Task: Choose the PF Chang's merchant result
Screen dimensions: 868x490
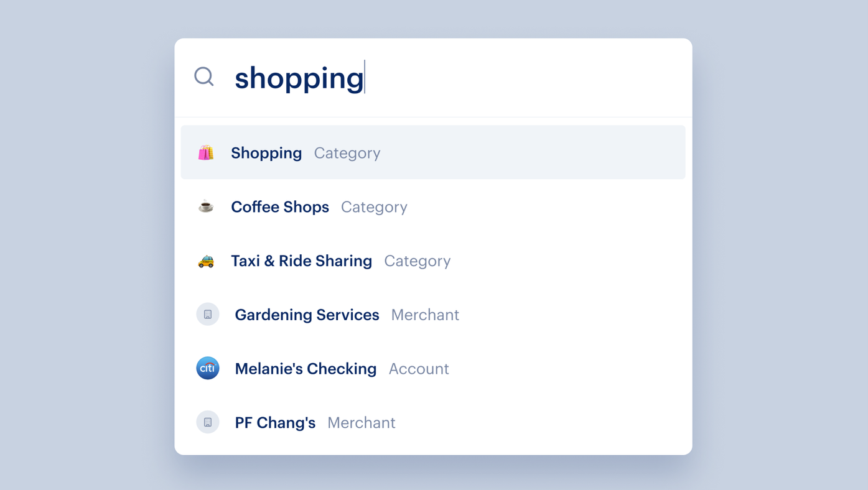Action: (x=433, y=422)
